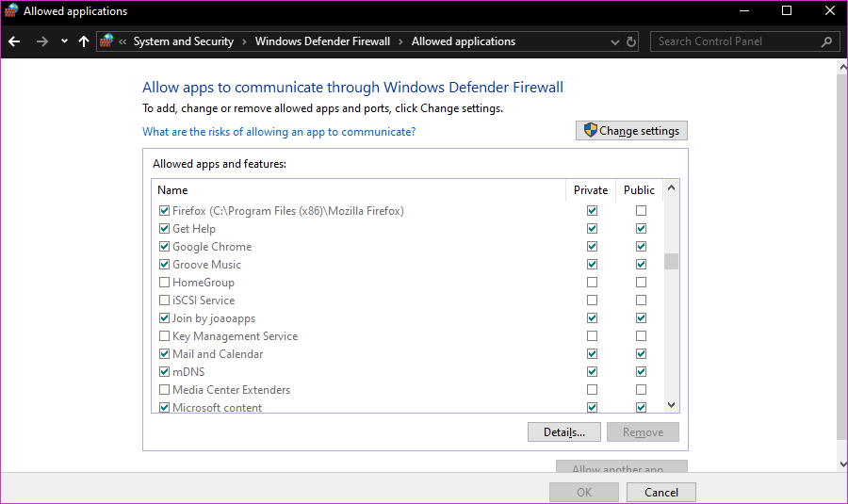Viewport: 848px width, 504px height.
Task: Click the Details... button
Action: click(564, 432)
